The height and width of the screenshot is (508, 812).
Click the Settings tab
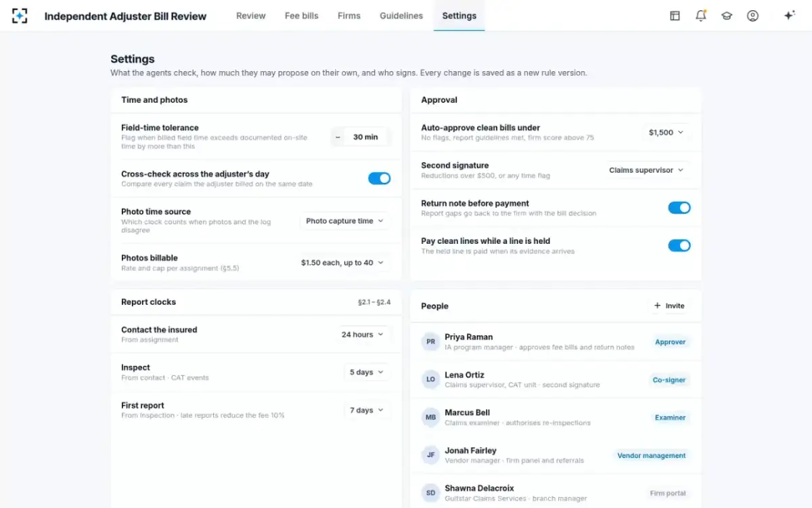pyautogui.click(x=459, y=16)
